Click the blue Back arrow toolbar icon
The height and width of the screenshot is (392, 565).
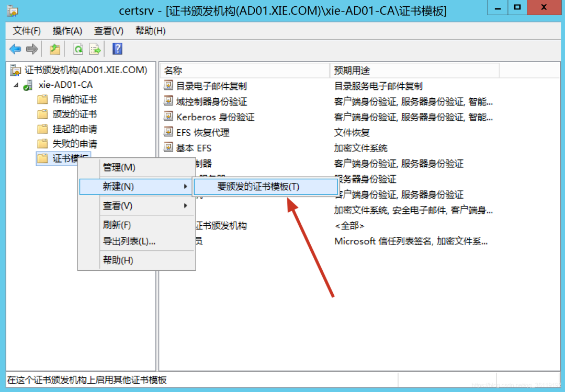pos(15,49)
